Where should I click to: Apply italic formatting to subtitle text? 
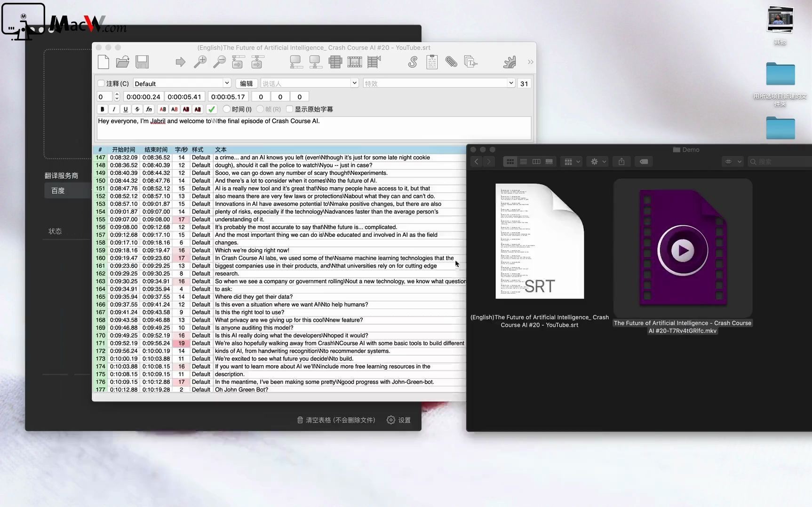pos(114,109)
